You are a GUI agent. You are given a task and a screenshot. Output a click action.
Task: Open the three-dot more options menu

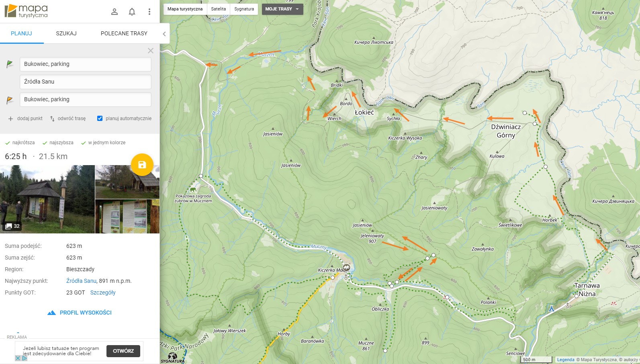(x=149, y=12)
